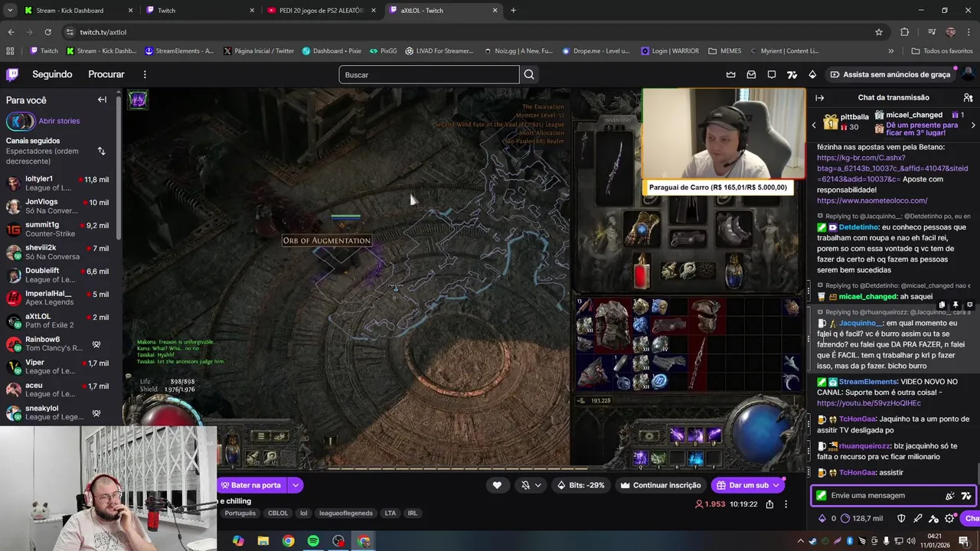Open File Explorer from taskbar

pos(263,541)
